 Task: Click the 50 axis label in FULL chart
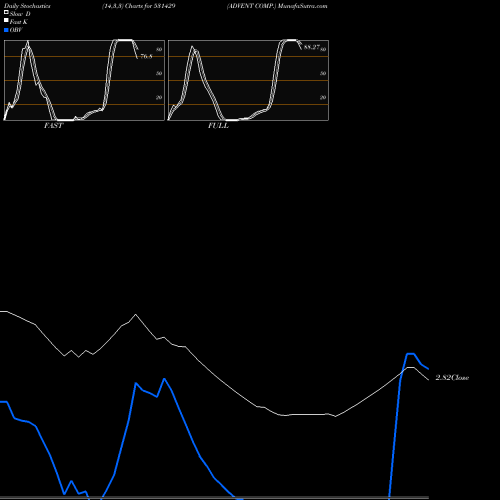pyautogui.click(x=323, y=73)
